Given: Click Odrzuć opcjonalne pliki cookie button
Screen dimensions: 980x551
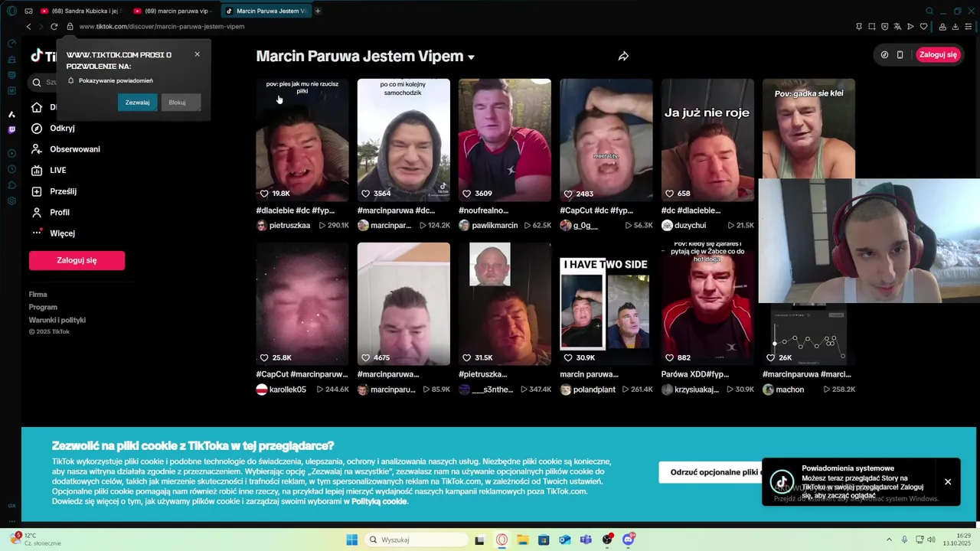Looking at the screenshot, I should point(712,472).
